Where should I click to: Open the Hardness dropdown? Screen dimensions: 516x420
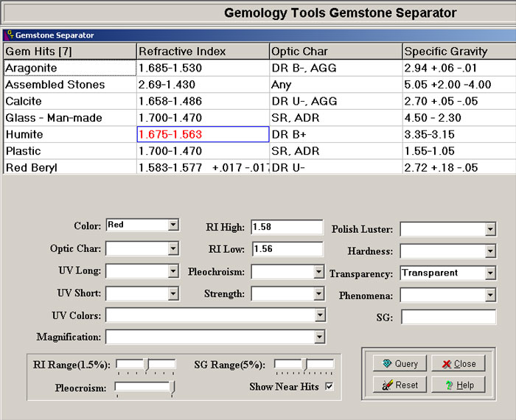[490, 251]
